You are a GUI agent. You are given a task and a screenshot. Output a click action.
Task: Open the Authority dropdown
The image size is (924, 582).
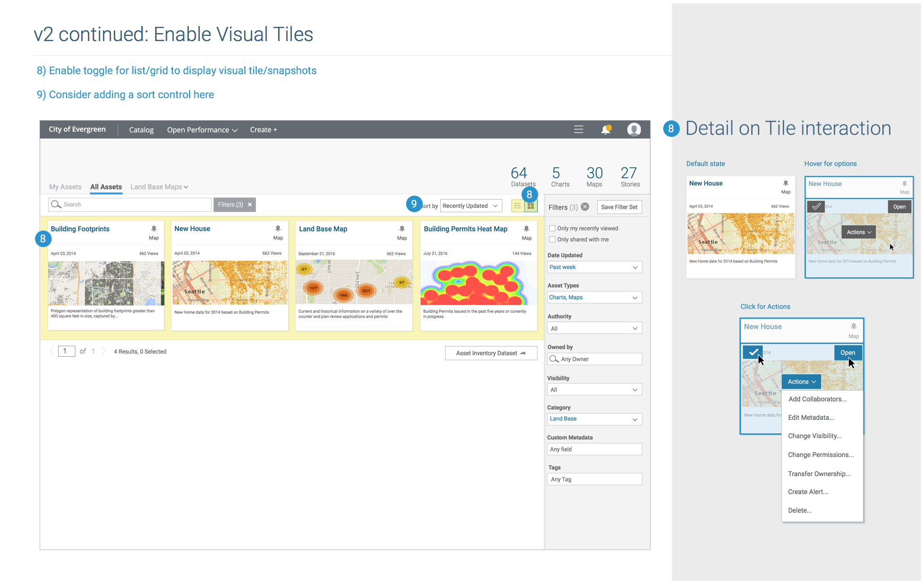click(x=594, y=328)
